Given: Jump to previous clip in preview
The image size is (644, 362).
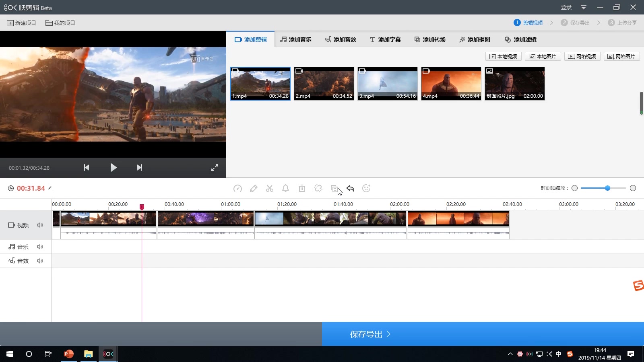Looking at the screenshot, I should tap(86, 167).
